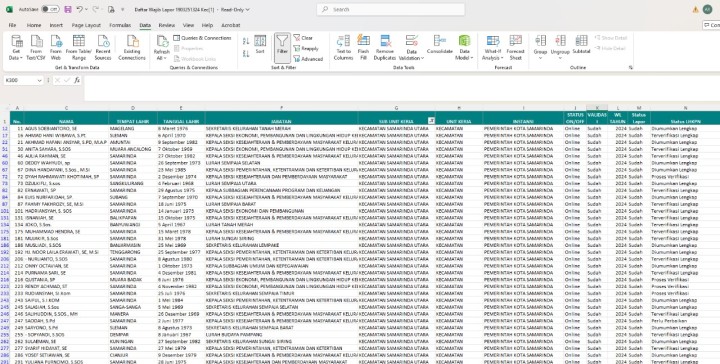Switch to the Formulas tab
This screenshot has width=720, height=364.
(x=120, y=25)
